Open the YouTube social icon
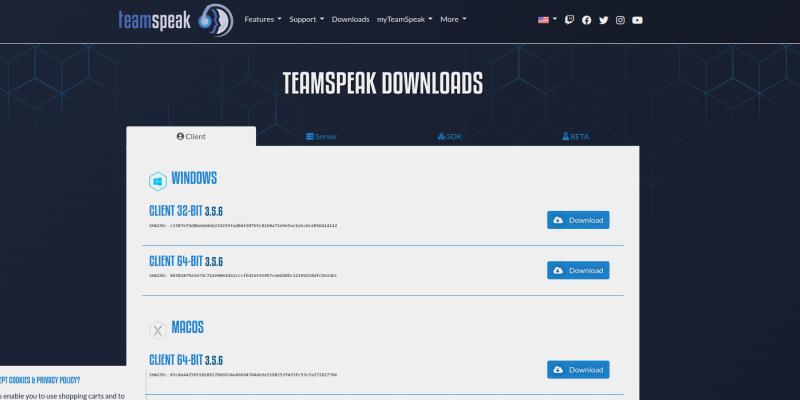Viewport: 800px width, 400px height. (638, 19)
